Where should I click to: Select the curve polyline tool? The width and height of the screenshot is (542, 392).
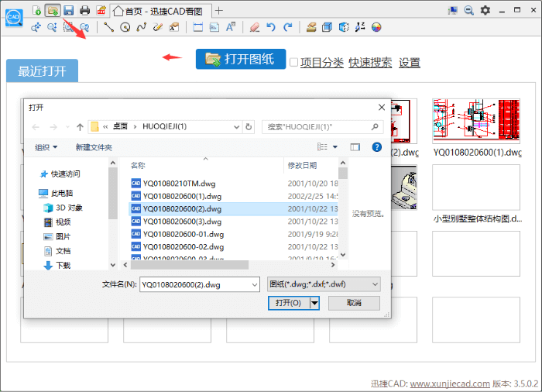point(142,27)
